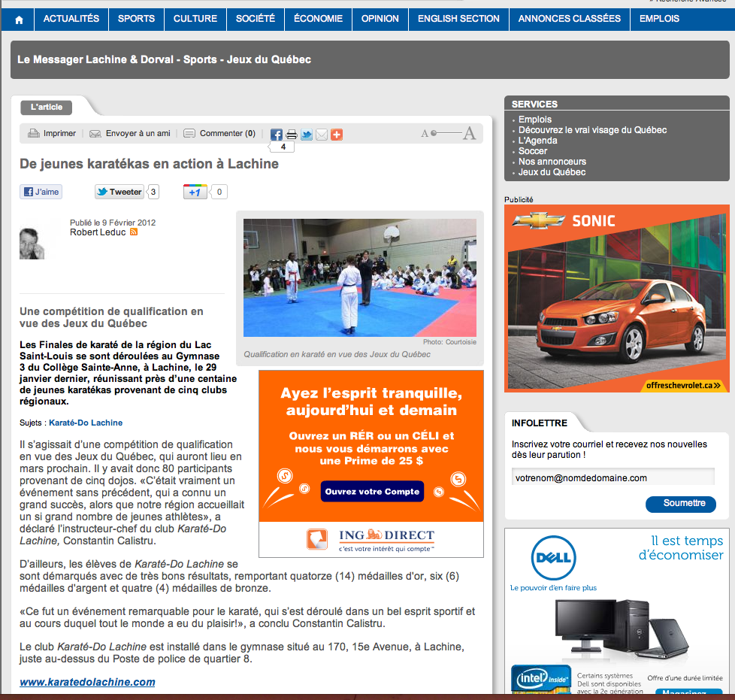Viewport: 735px width, 700px height.
Task: Click the newsletter email input field
Action: coord(613,477)
